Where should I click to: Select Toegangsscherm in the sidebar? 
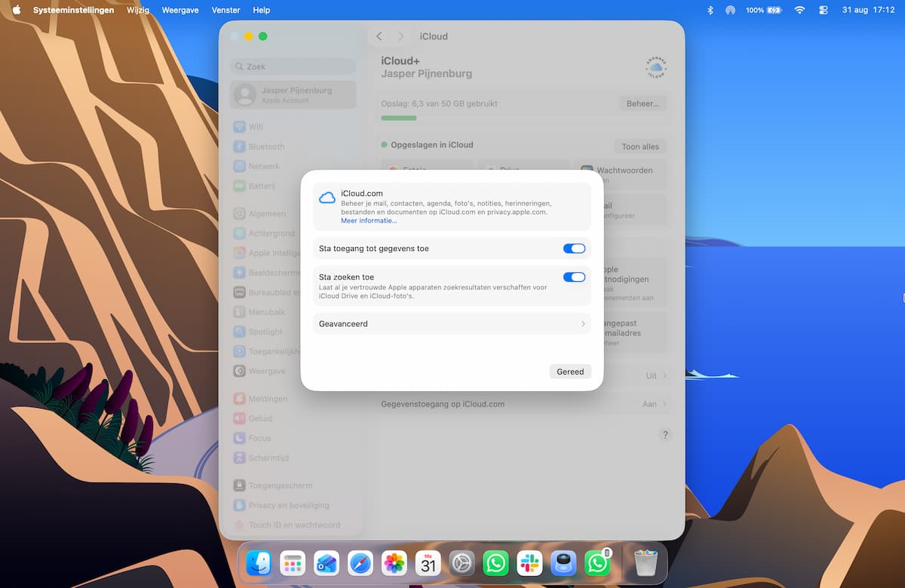click(293, 485)
